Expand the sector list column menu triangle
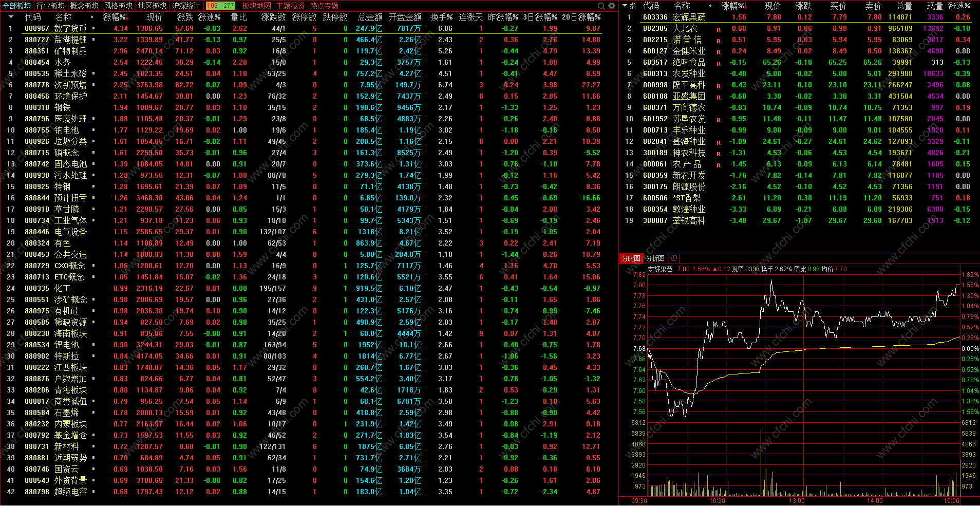The height and width of the screenshot is (506, 980). click(x=11, y=17)
